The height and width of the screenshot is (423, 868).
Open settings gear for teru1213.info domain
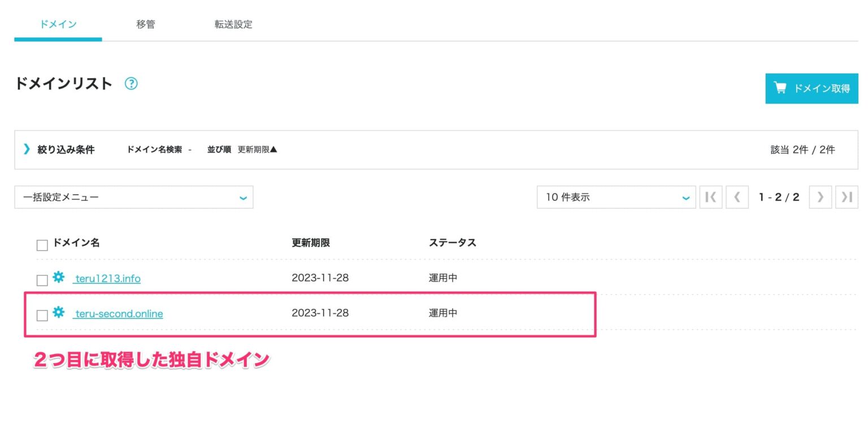point(59,278)
